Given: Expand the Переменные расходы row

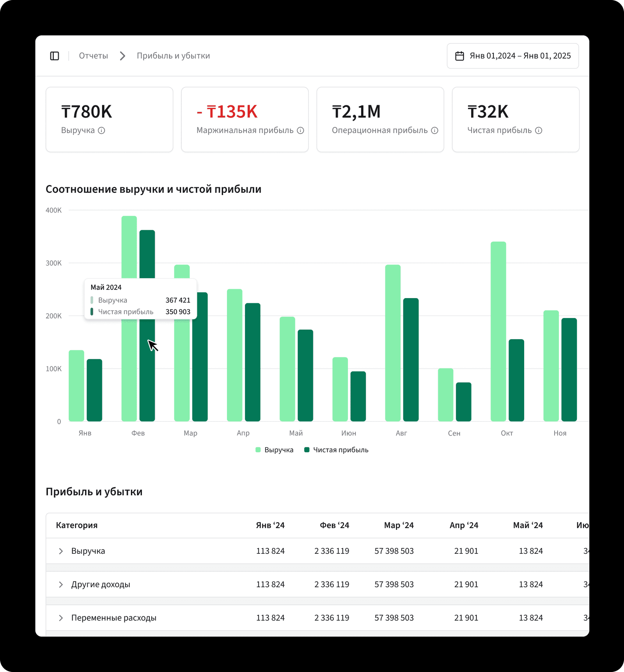Looking at the screenshot, I should [x=61, y=618].
